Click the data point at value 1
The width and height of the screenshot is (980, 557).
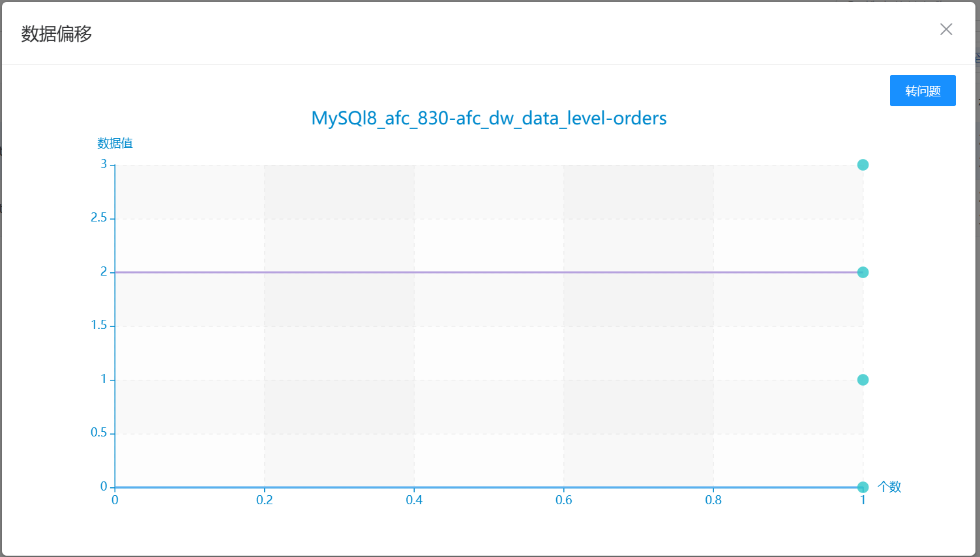tap(863, 380)
